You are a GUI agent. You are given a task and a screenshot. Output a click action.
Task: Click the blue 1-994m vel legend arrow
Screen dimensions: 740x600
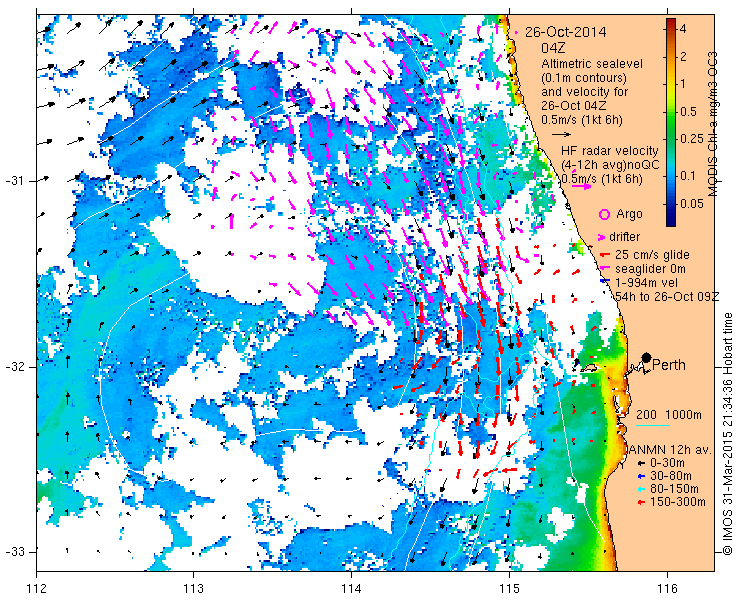[x=605, y=280]
